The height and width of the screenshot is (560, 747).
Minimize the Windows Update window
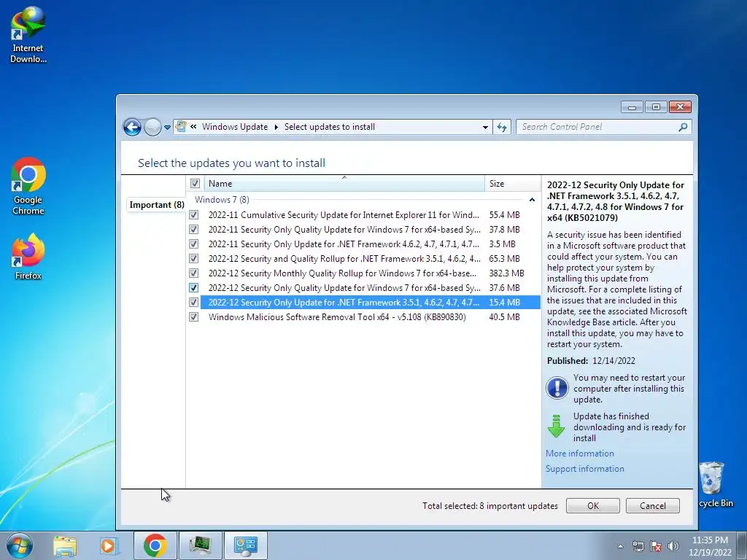click(x=632, y=107)
